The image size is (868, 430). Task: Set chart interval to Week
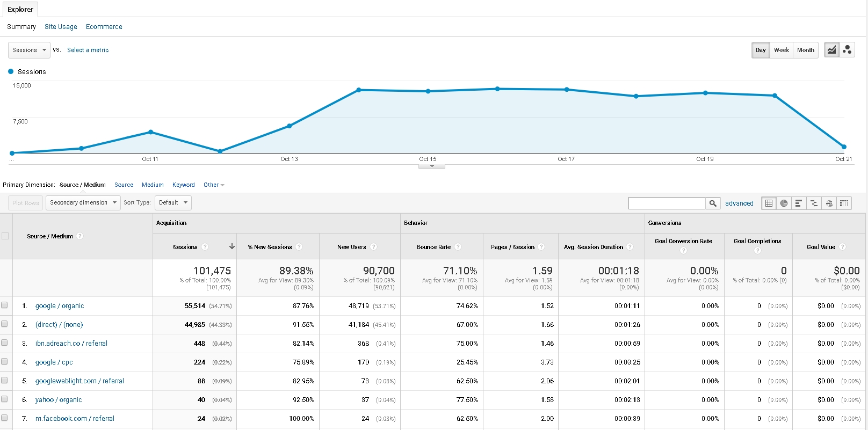[x=782, y=50]
